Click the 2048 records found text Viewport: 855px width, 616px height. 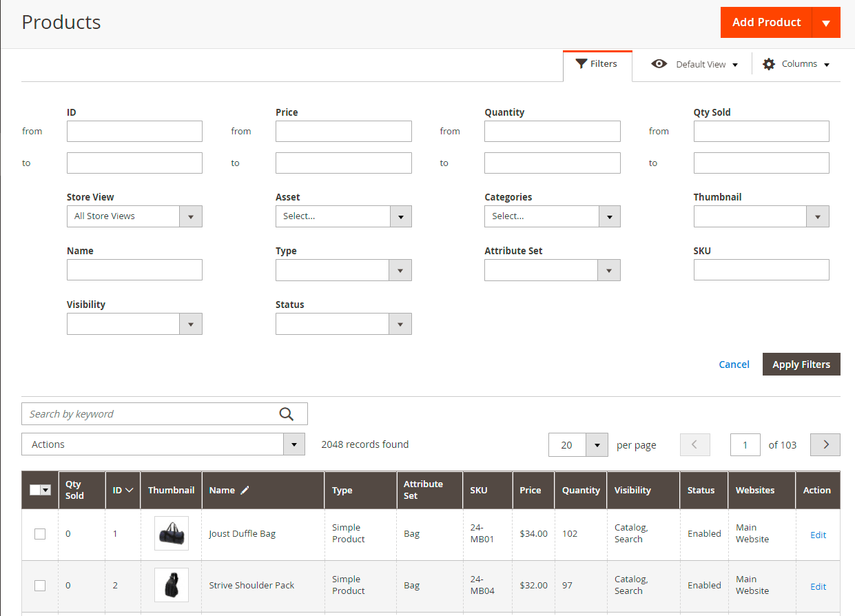365,444
